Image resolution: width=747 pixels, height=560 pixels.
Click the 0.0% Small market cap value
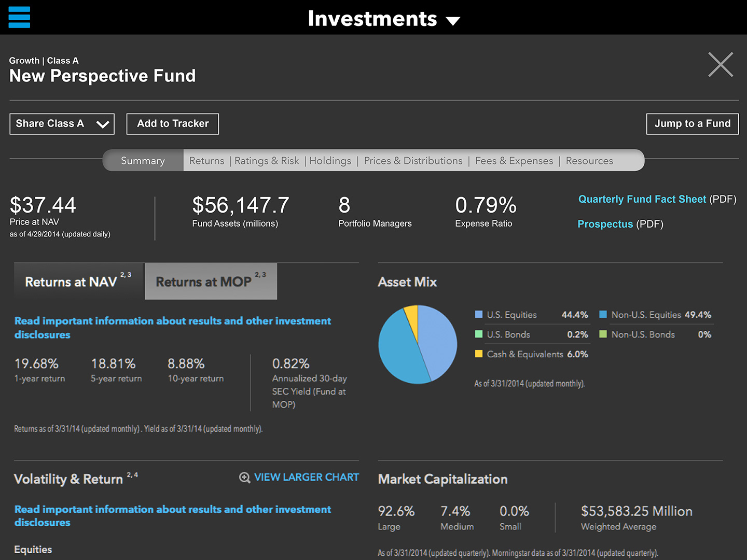[x=515, y=511]
